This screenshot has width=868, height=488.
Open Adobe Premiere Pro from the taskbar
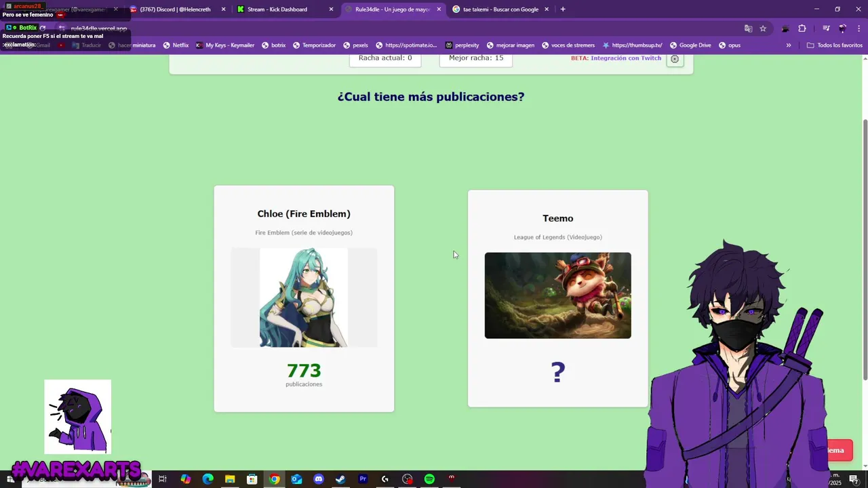pos(363,479)
